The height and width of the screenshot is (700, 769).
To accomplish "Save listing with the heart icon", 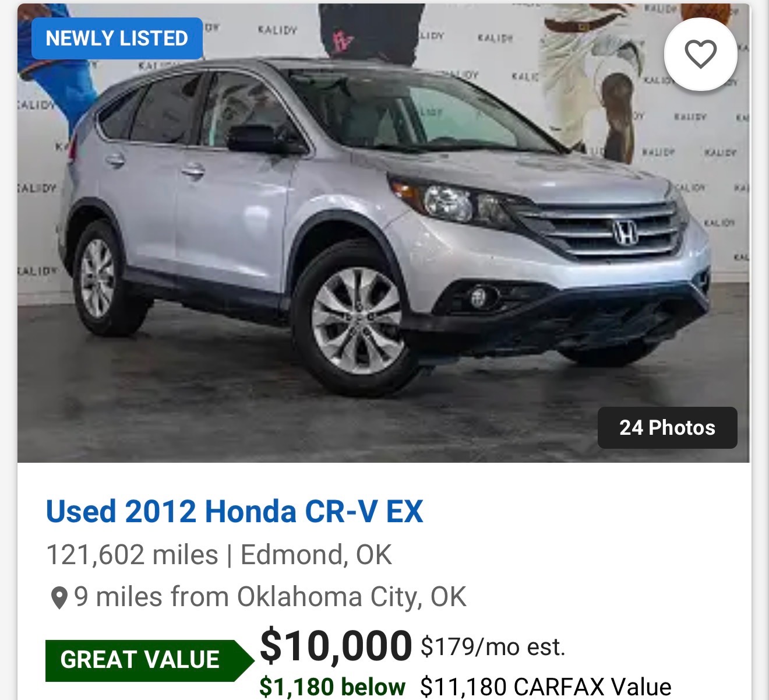I will (x=700, y=54).
